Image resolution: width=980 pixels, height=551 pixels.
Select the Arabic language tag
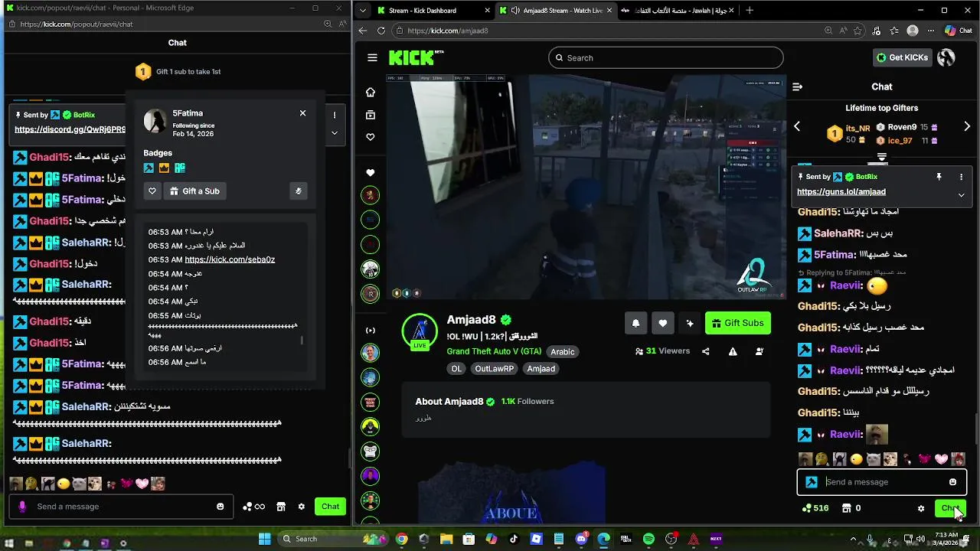[563, 352]
